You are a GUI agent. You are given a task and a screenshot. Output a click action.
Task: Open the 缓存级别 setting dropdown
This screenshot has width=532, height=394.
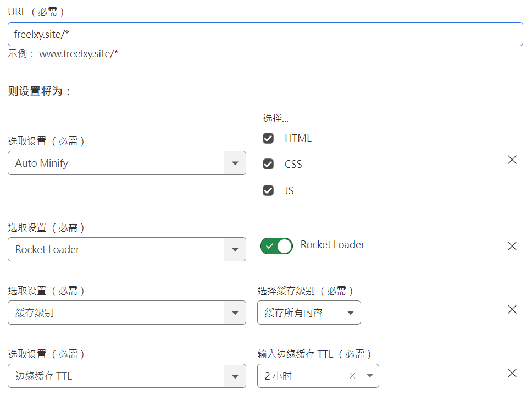(x=126, y=313)
